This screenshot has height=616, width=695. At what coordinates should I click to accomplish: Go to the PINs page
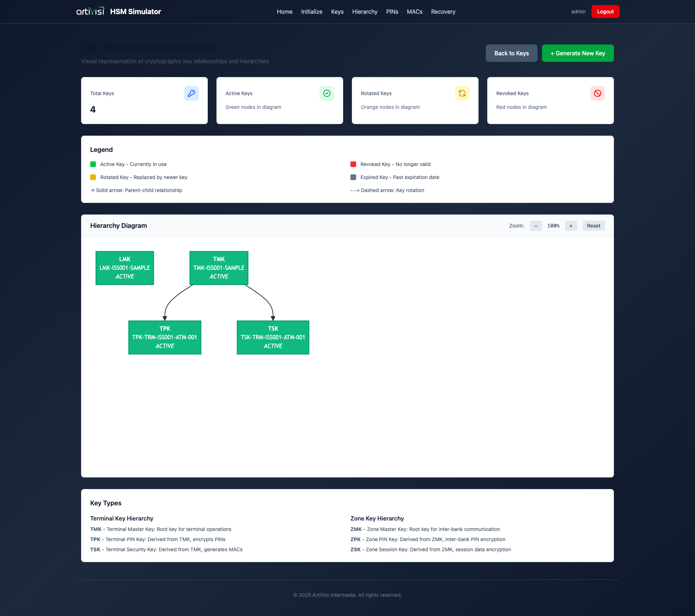click(x=392, y=12)
